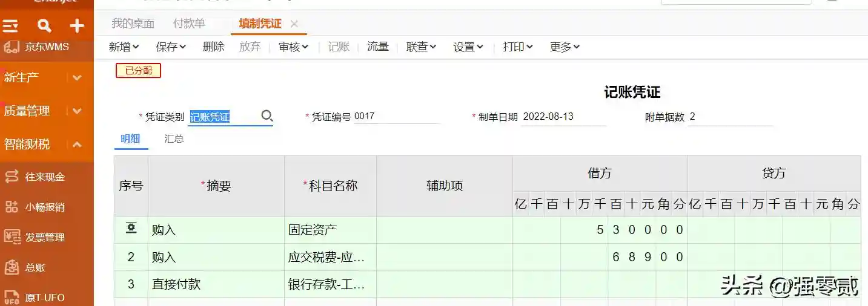Click the 凭证类别 lookup search icon
This screenshot has height=306, width=868.
coord(267,116)
